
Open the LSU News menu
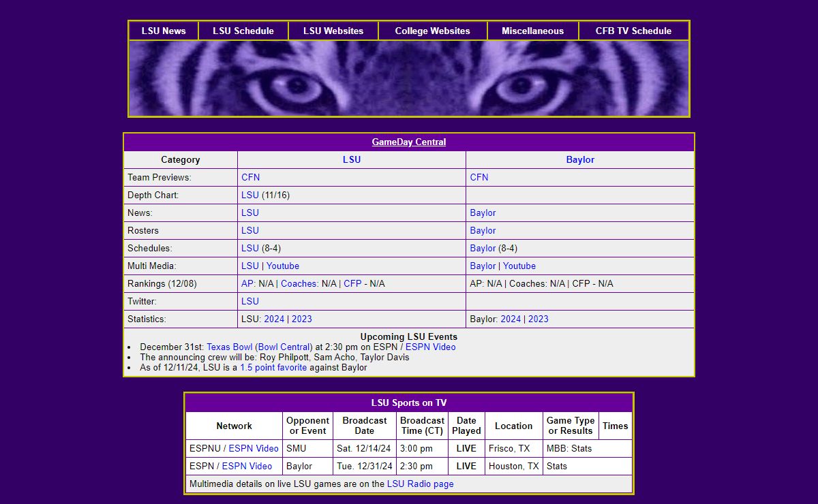point(164,31)
